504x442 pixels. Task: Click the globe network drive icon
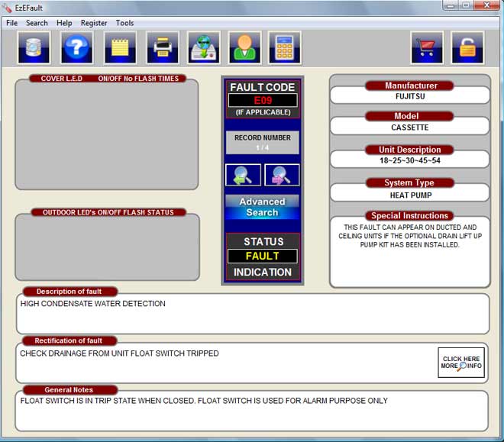tap(204, 47)
